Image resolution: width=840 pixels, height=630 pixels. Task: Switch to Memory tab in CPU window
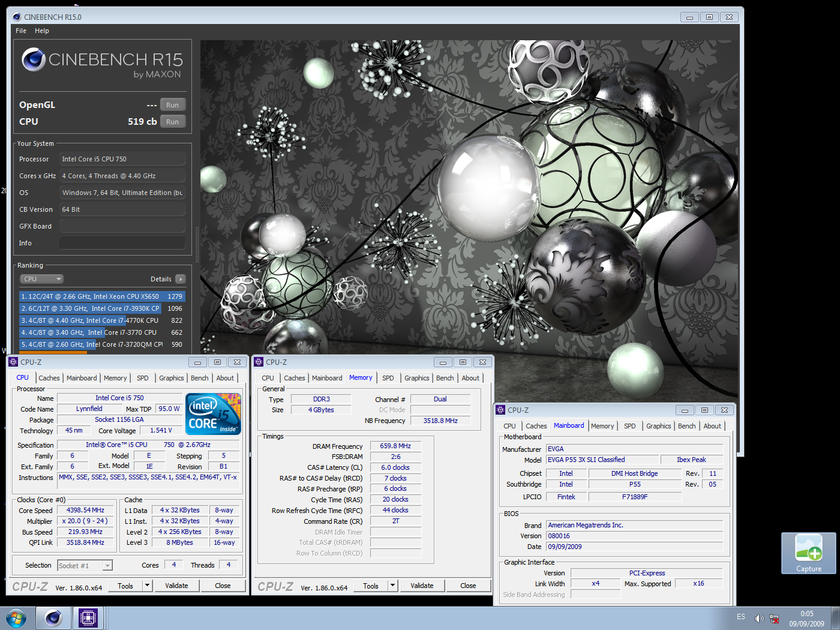[x=115, y=378]
